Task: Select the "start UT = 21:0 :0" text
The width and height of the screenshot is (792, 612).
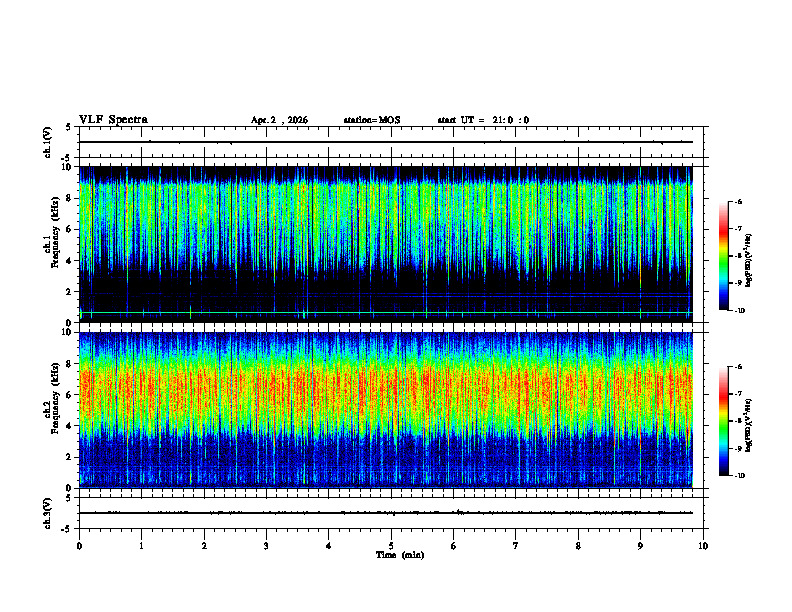Action: pyautogui.click(x=483, y=120)
